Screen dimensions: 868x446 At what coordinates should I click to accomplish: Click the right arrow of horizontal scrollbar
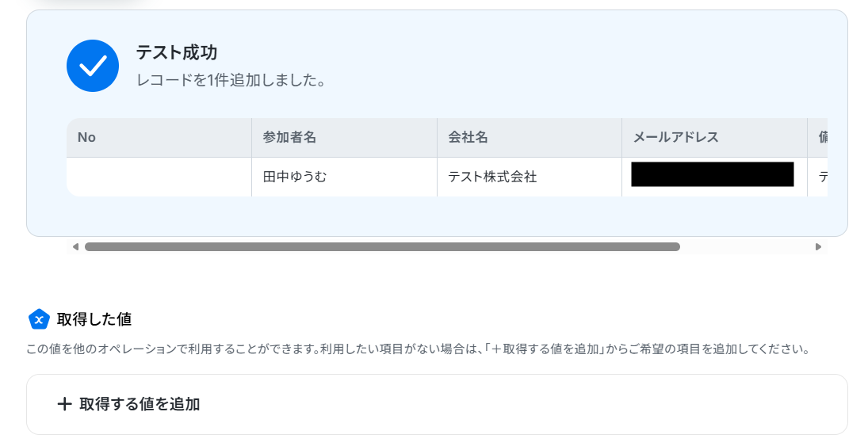click(818, 247)
